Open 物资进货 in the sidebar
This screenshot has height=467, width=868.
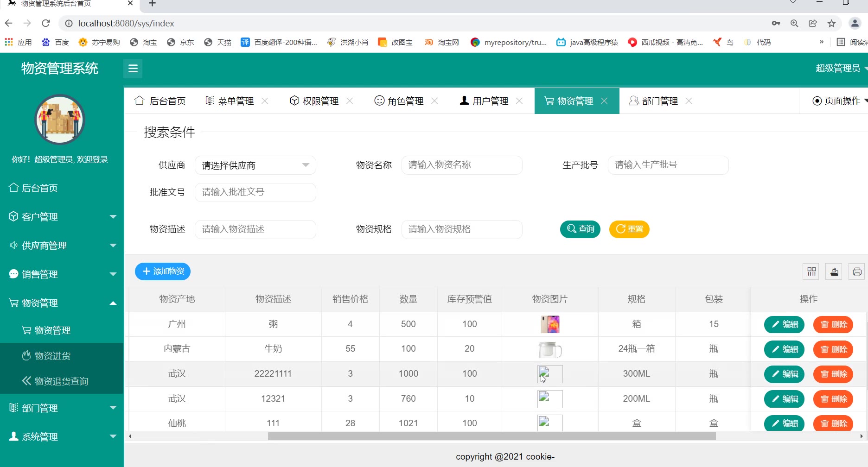pyautogui.click(x=52, y=356)
